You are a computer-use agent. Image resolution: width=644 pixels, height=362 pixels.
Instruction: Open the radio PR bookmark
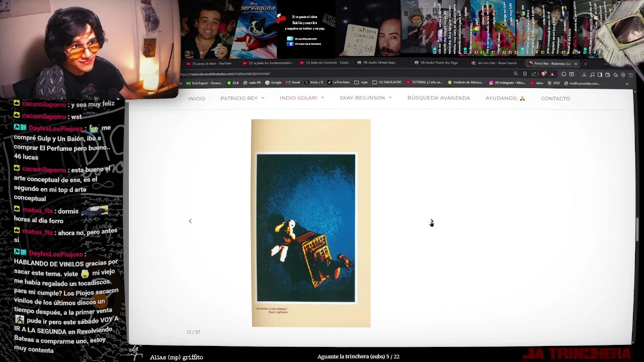(x=252, y=82)
